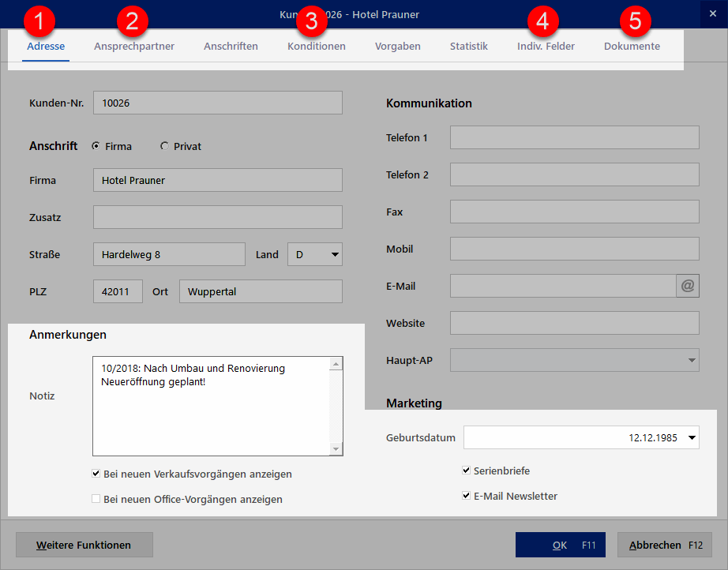
Task: Select the Firma radio button
Action: pos(96,146)
